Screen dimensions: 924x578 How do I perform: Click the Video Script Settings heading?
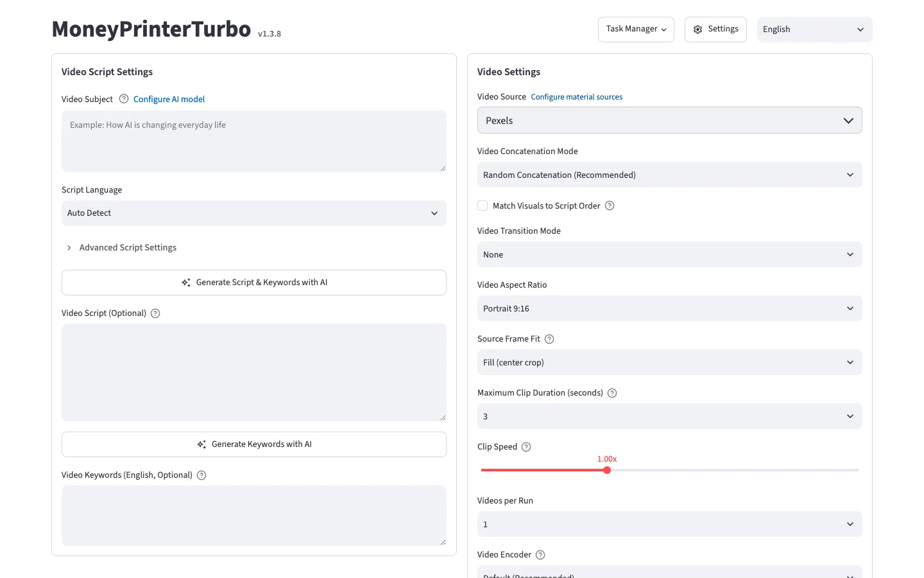coord(107,72)
